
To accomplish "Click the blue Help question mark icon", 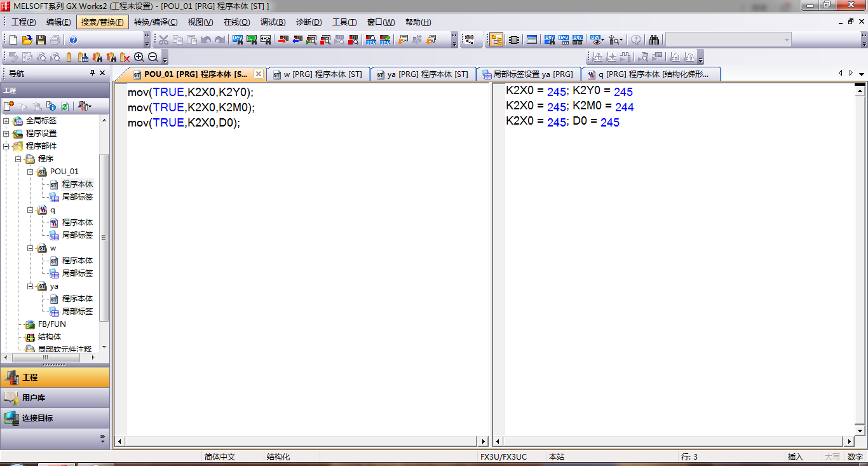I will 73,39.
